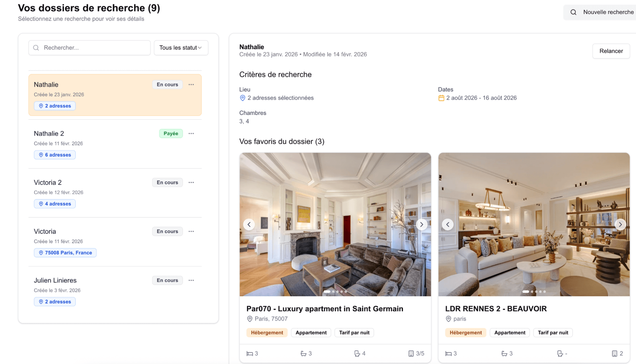Show previous photo of LDR RENNES 2
The height and width of the screenshot is (364, 636).
pyautogui.click(x=448, y=225)
